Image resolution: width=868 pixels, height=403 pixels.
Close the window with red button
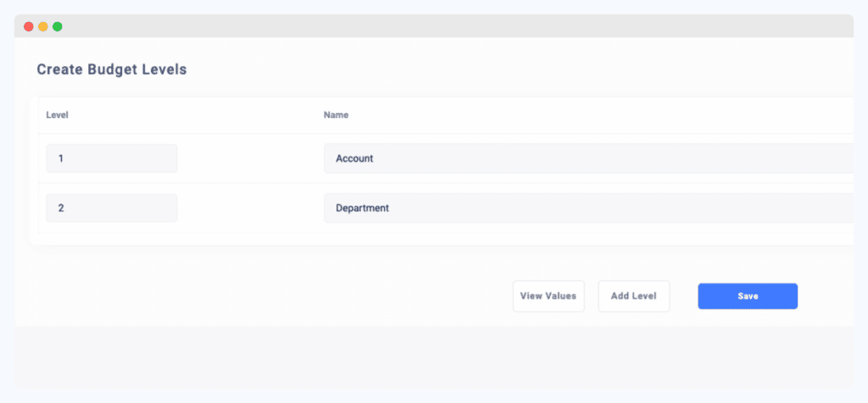pos(28,26)
